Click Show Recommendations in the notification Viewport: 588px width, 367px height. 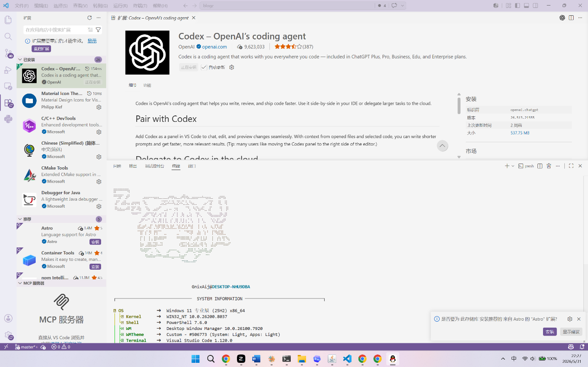(571, 332)
